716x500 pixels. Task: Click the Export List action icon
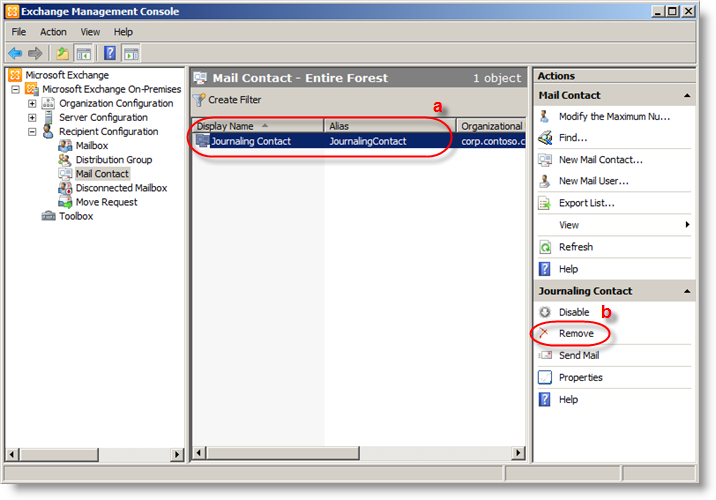(x=545, y=203)
